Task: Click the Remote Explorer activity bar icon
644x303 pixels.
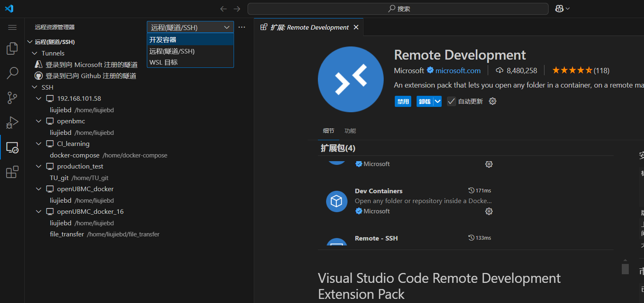Action: (x=12, y=147)
